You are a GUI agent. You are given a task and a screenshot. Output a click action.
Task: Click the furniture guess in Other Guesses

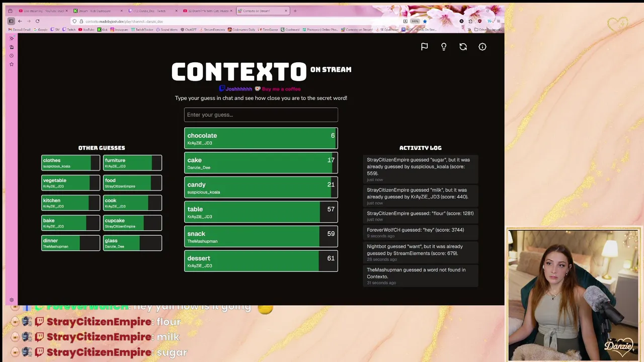pos(132,163)
